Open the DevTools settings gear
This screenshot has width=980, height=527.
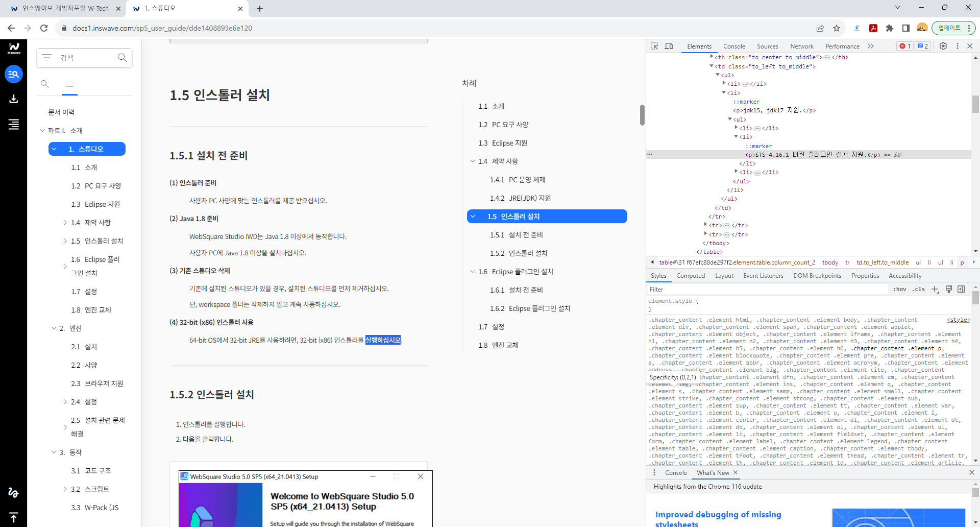943,46
